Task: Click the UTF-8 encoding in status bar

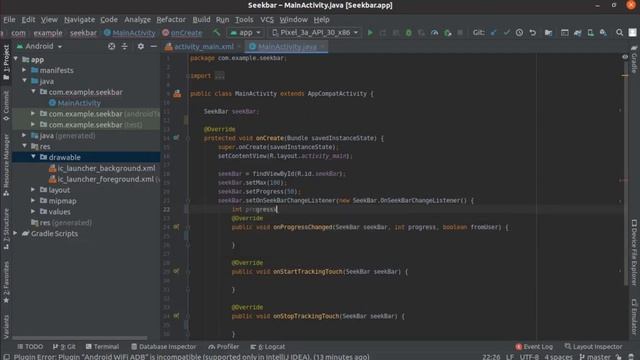Action: click(529, 356)
